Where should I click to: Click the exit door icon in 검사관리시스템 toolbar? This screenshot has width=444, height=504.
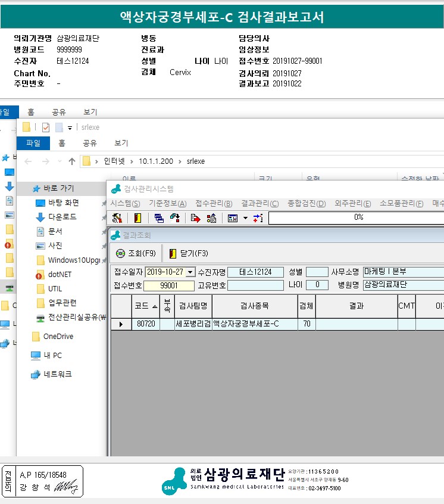click(137, 218)
